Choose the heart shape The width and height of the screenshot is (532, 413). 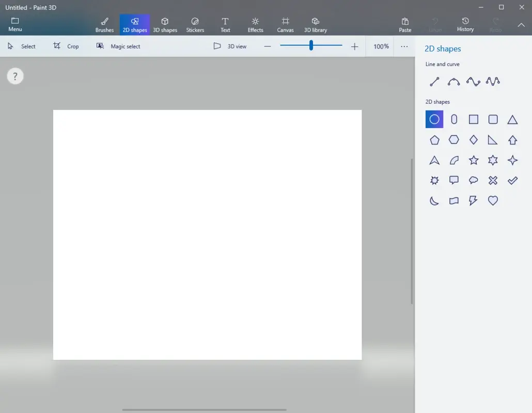click(x=493, y=200)
